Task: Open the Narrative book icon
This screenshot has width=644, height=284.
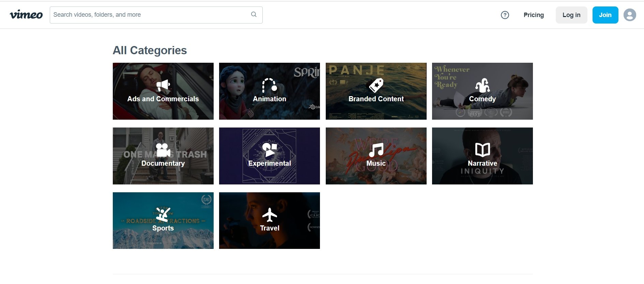Action: point(482,150)
